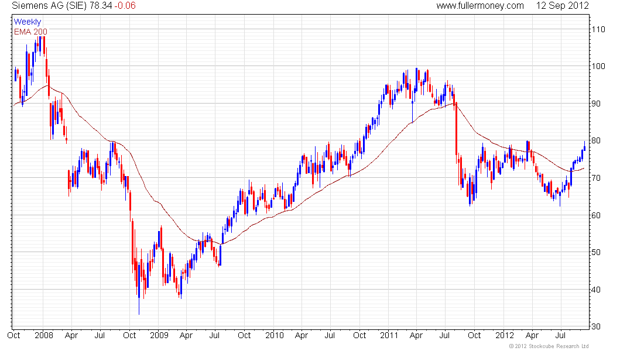644x351 pixels.
Task: Click the 80 price axis label
Action: (596, 141)
